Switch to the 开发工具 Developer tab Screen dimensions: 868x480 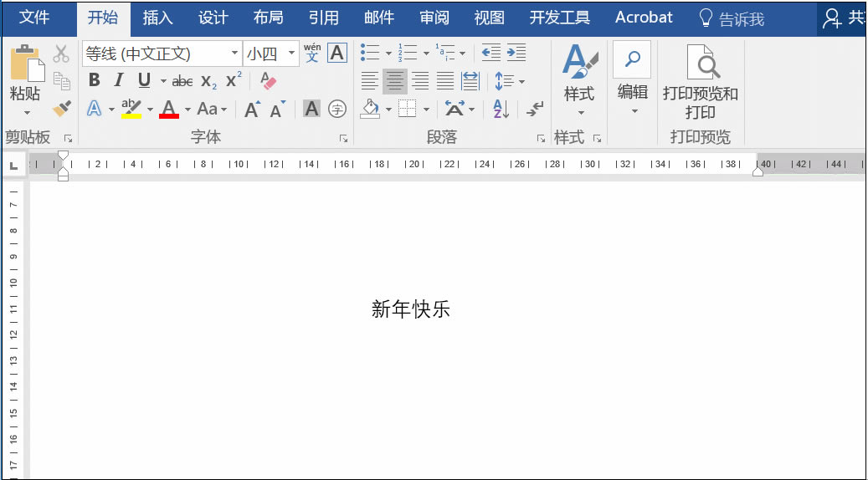(560, 18)
